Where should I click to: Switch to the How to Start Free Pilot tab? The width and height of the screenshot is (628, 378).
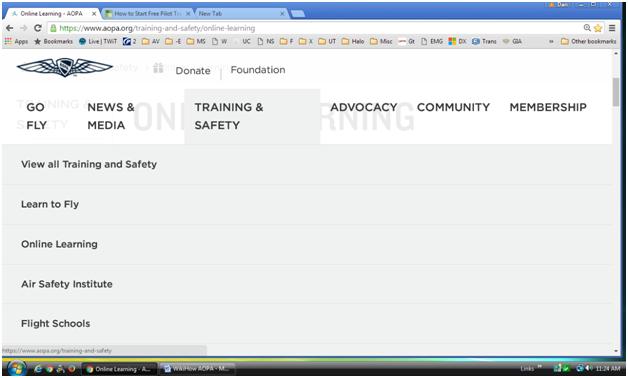pos(147,13)
